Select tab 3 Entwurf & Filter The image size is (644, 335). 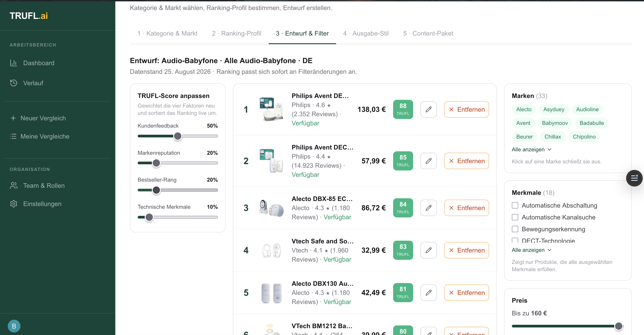[302, 33]
